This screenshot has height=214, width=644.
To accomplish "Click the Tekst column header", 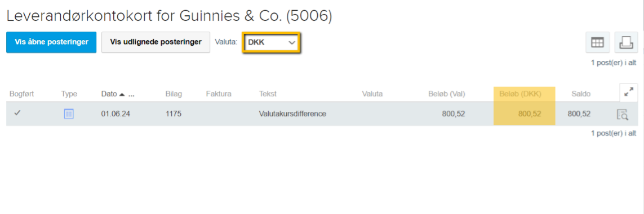I will (x=268, y=94).
